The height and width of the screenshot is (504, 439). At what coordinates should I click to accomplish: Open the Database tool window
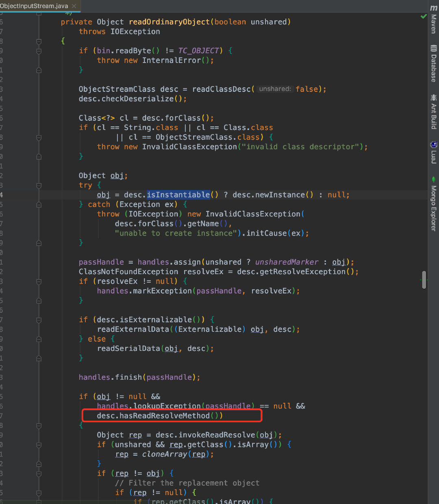(x=434, y=63)
